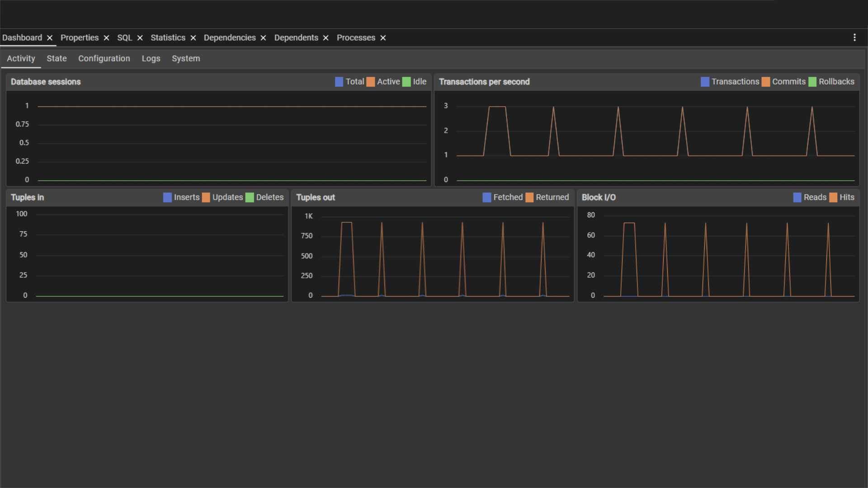Close the Statistics tab
868x488 pixels.
coord(193,38)
